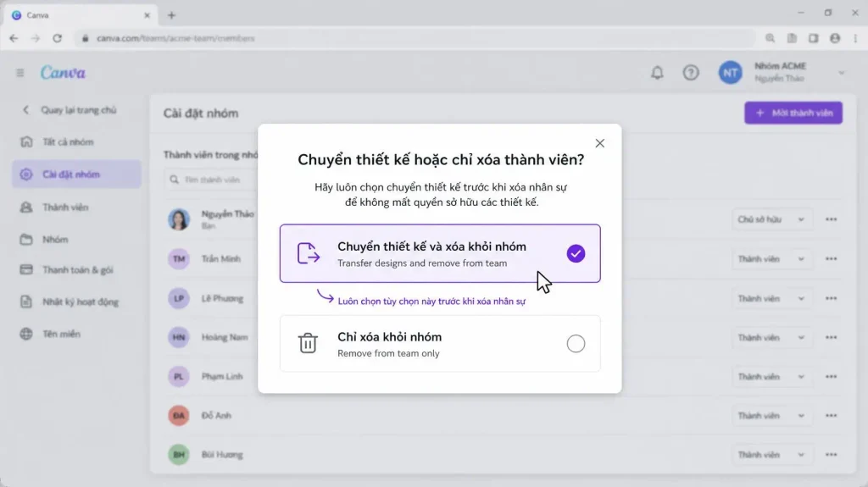Open notifications bell icon
The image size is (868, 487).
pos(657,73)
